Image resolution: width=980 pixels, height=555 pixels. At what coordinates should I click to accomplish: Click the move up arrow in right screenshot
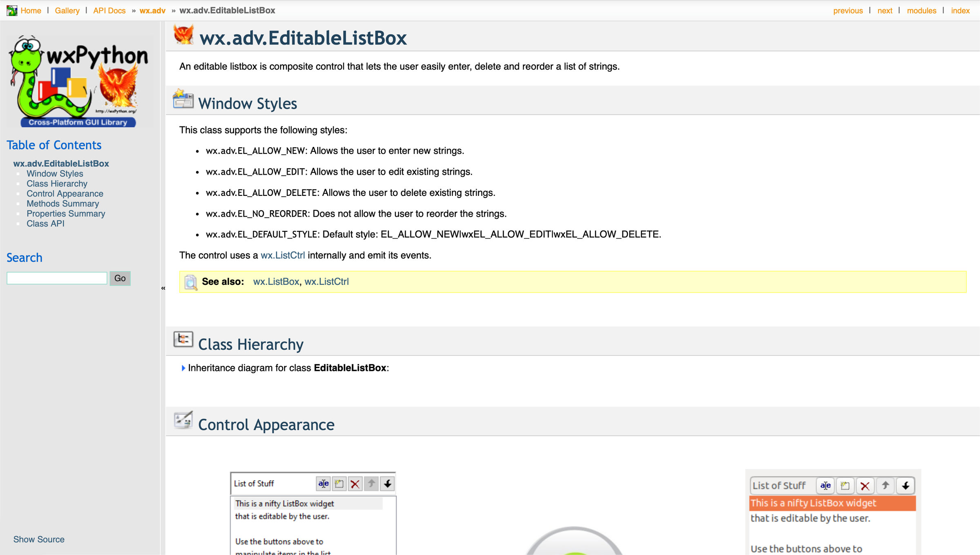885,486
